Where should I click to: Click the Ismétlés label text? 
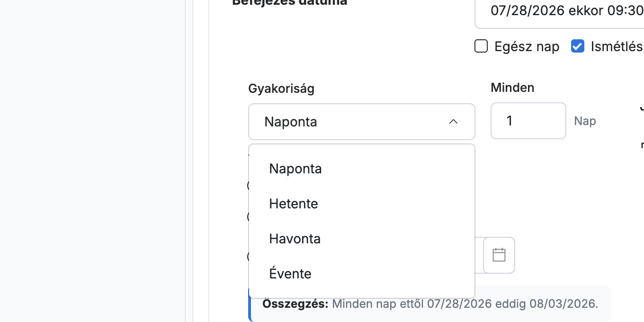click(617, 46)
